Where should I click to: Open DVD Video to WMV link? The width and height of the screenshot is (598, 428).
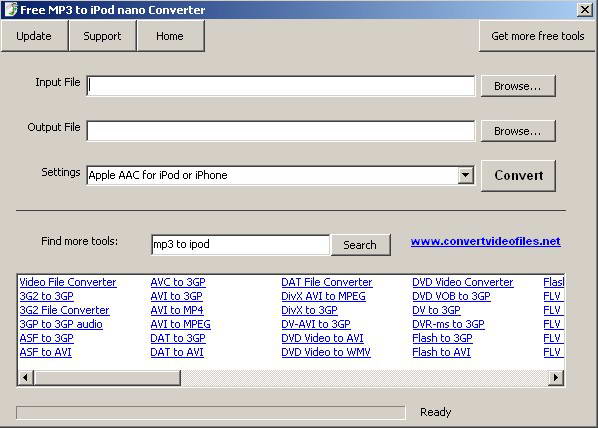326,352
